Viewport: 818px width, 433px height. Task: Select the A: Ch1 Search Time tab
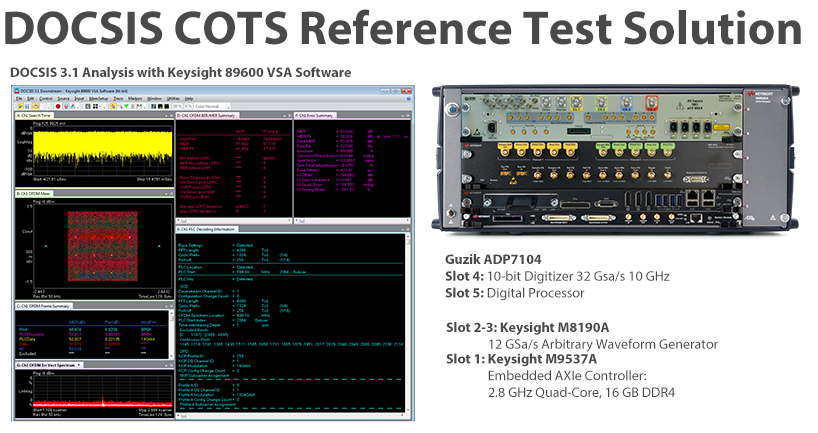[x=33, y=115]
